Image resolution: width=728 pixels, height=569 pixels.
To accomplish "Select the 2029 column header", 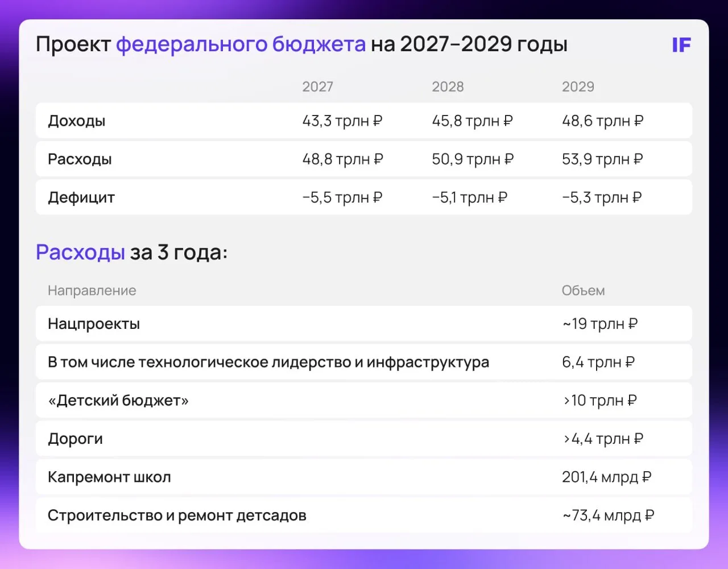I will (578, 86).
